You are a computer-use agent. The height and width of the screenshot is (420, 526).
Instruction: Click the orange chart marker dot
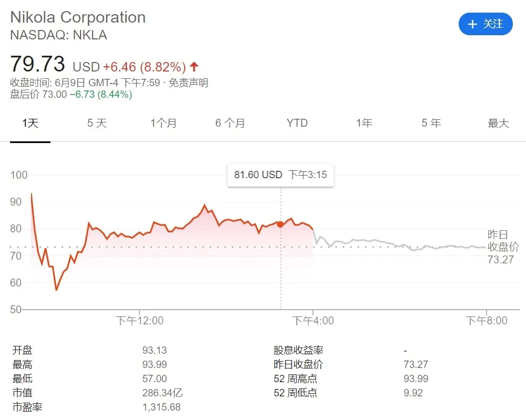point(280,224)
